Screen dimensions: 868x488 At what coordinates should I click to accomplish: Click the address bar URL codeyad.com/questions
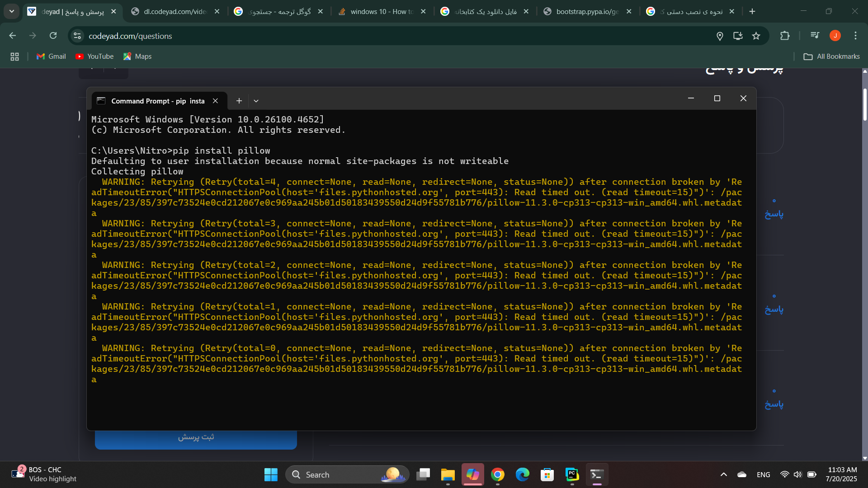point(130,36)
